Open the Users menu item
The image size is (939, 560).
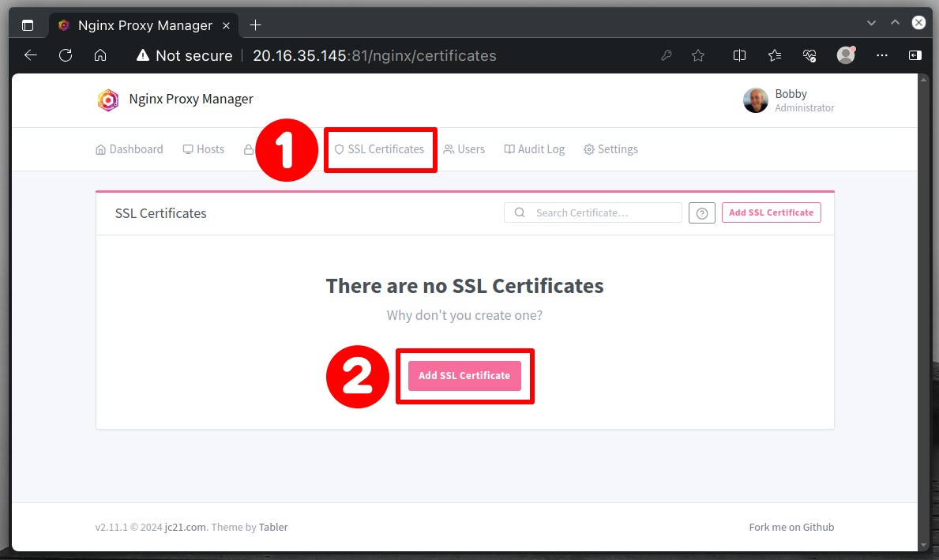[x=464, y=149]
